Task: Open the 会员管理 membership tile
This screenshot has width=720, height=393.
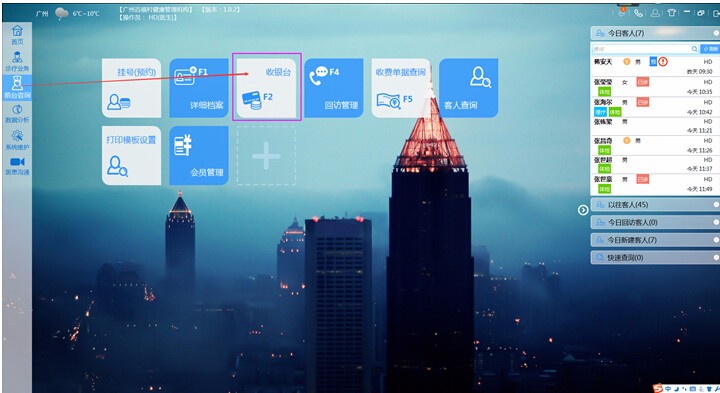Action: point(199,155)
